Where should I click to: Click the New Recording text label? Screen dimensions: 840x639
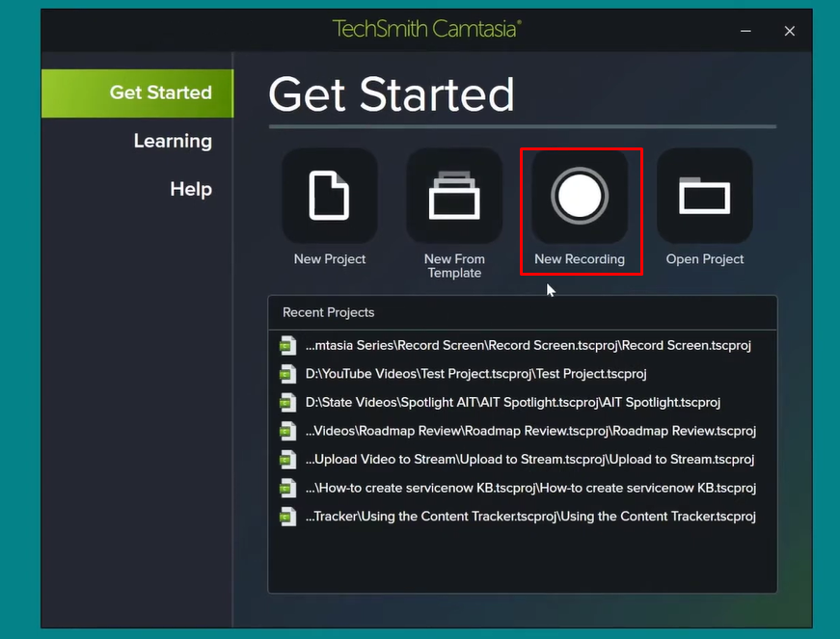(x=580, y=259)
